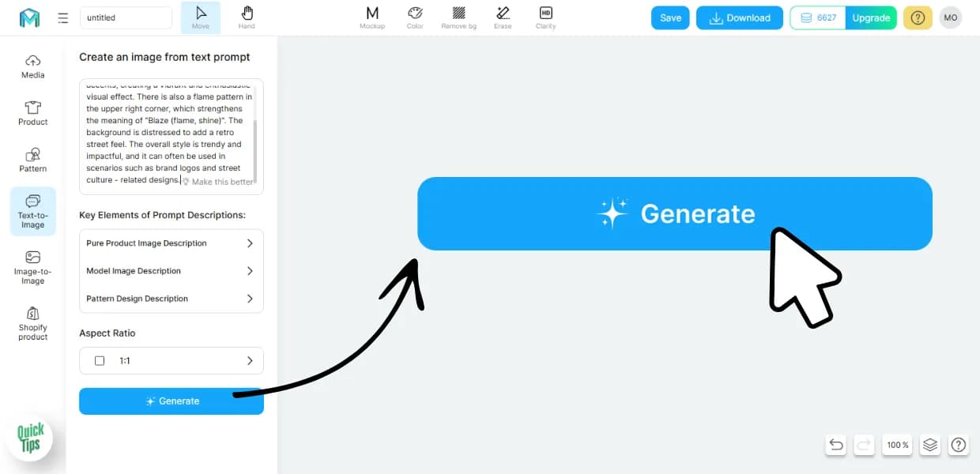
Task: Click the Remove bg tool
Action: (458, 17)
